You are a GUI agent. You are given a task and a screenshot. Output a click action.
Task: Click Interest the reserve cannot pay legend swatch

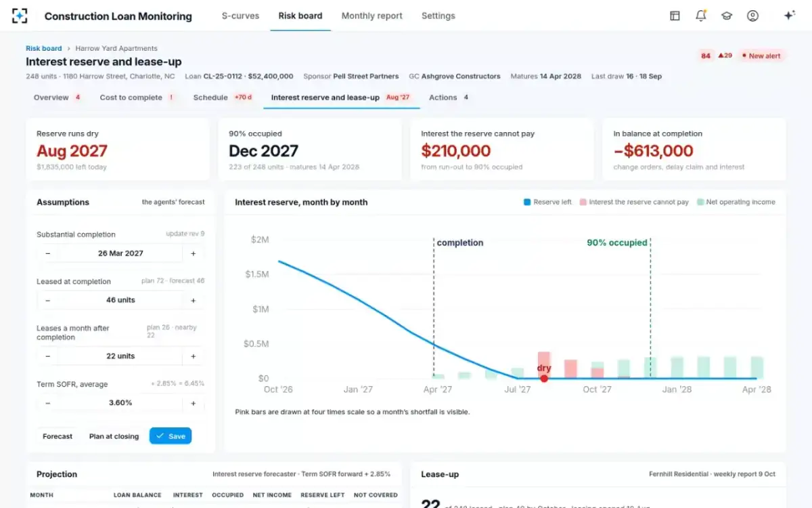pos(583,202)
